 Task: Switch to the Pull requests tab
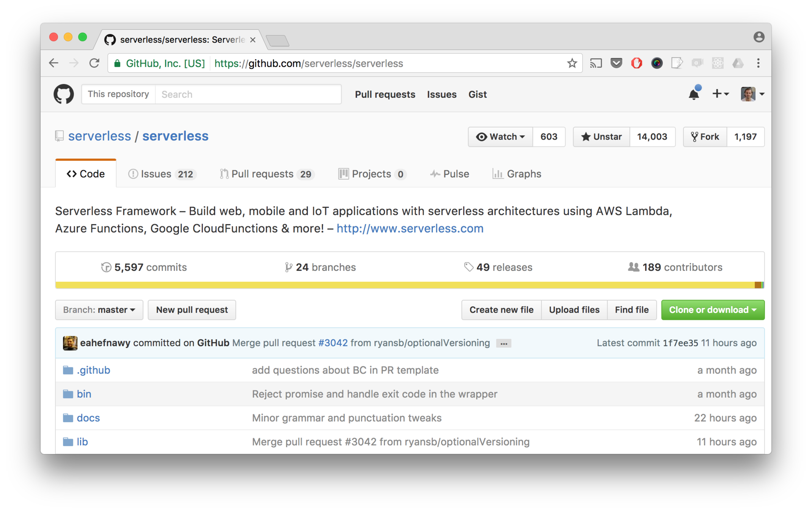[267, 174]
